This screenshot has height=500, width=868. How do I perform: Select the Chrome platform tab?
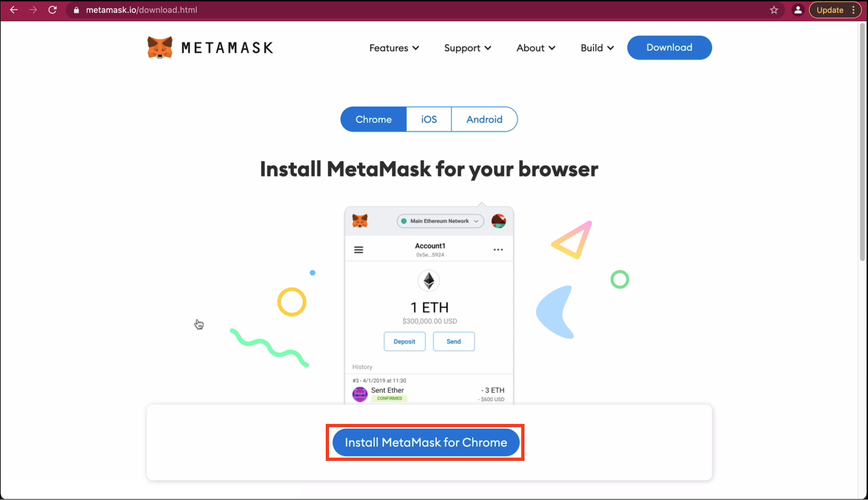tap(373, 119)
